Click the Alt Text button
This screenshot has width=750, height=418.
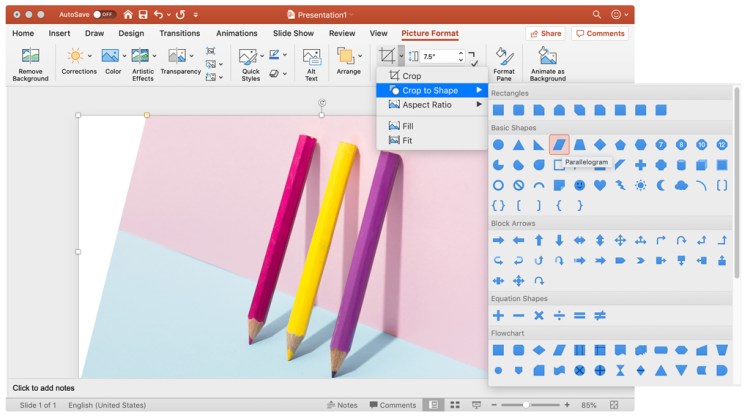311,65
